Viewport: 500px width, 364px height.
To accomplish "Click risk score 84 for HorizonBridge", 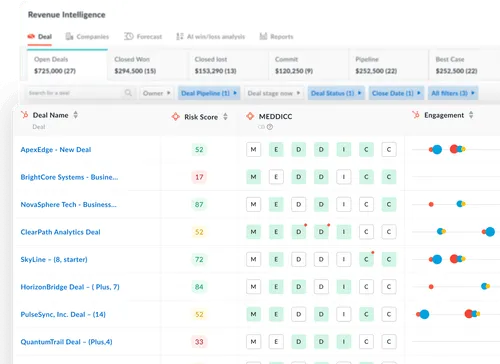I will coord(199,287).
